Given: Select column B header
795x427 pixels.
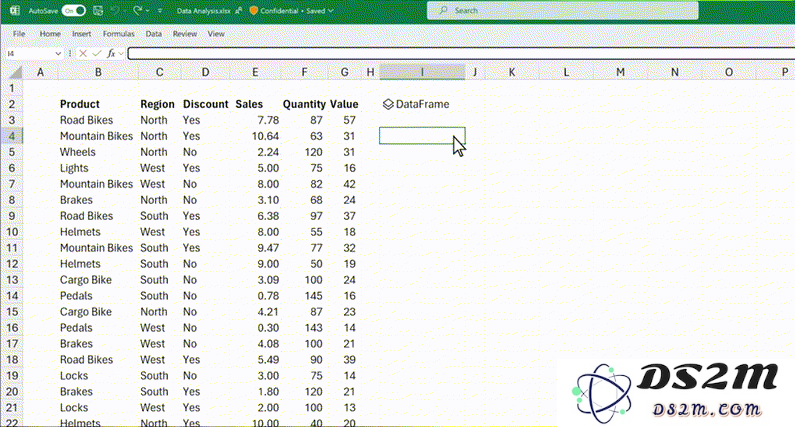Looking at the screenshot, I should tap(98, 73).
